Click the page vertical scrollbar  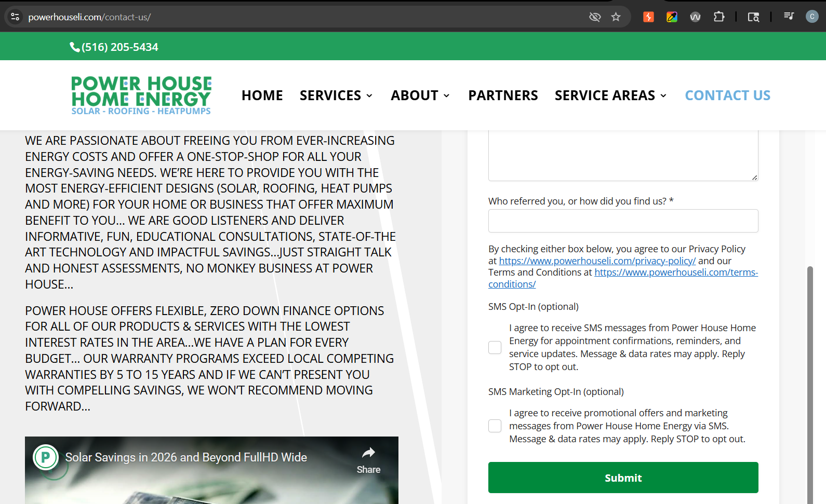(809, 384)
